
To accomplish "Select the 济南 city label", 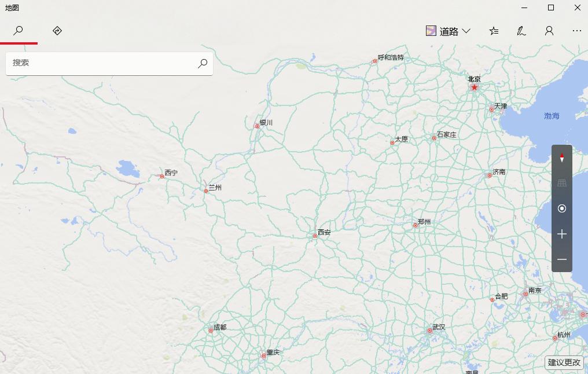I will coord(499,172).
